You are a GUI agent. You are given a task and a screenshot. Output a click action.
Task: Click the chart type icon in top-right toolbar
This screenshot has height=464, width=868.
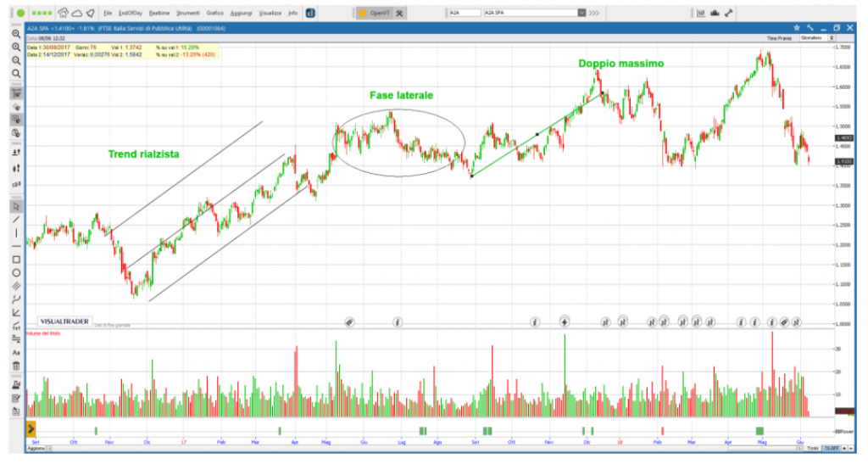click(x=701, y=13)
